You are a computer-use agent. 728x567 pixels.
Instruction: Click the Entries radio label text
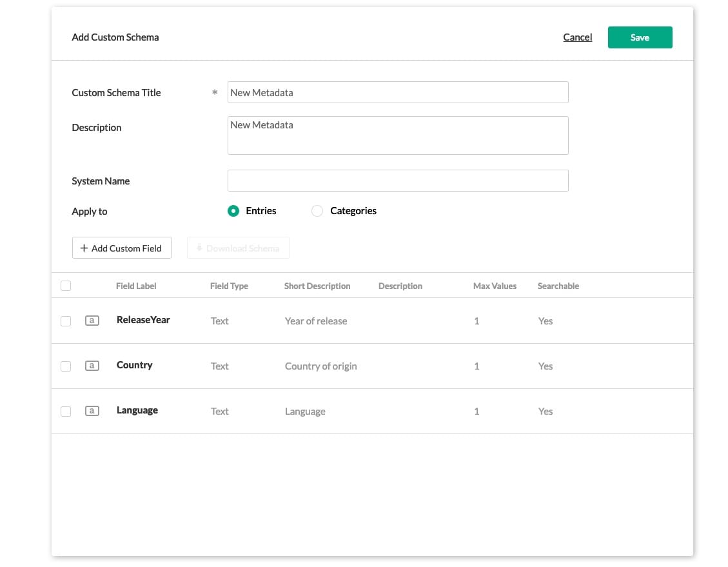click(261, 211)
